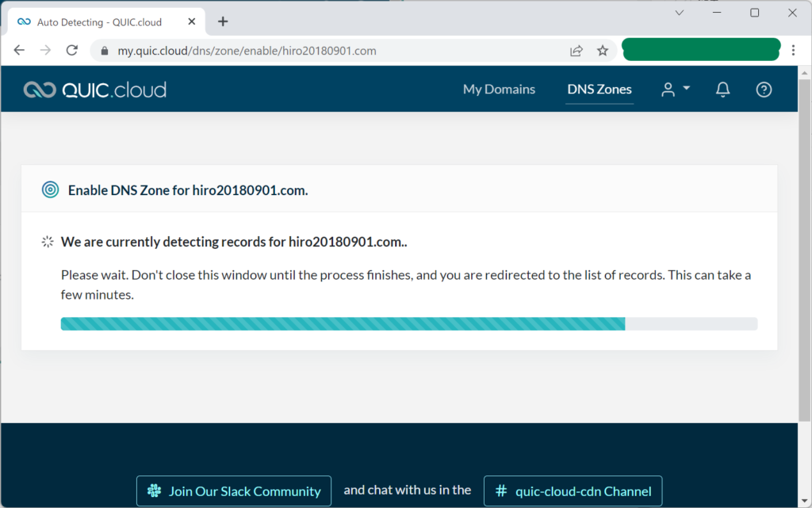Share this page using the share icon

pyautogui.click(x=576, y=51)
